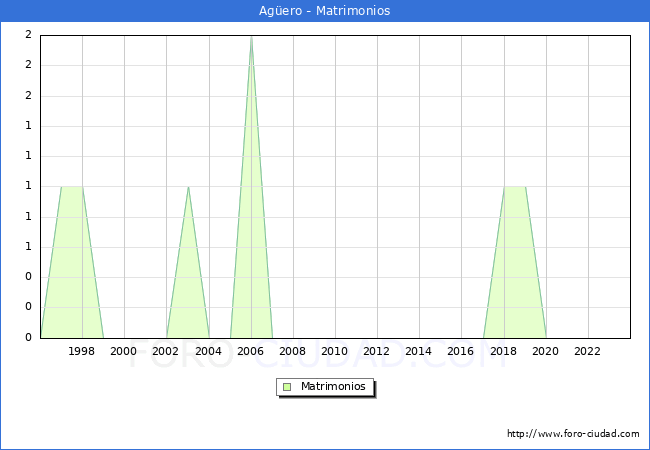
Task: Select the 2018 x-axis label
Action: 503,351
